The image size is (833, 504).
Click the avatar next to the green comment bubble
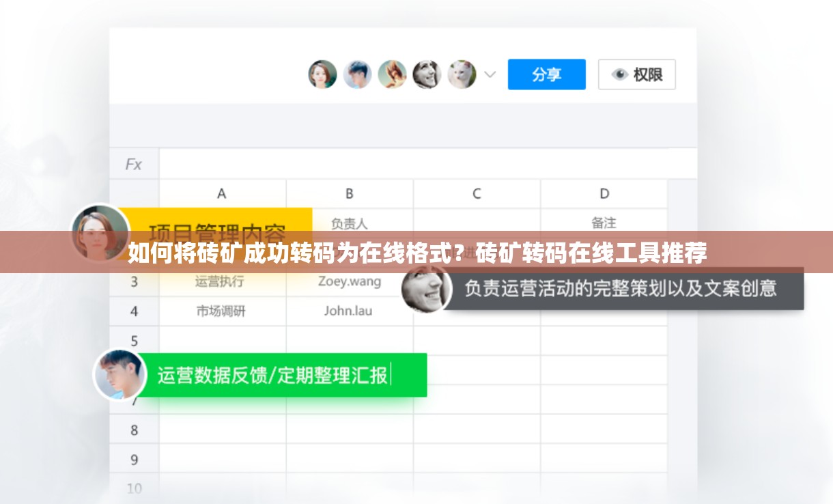pyautogui.click(x=118, y=375)
